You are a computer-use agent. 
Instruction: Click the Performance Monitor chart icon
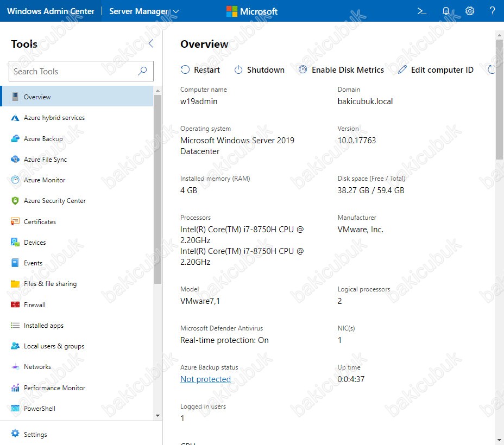point(15,388)
